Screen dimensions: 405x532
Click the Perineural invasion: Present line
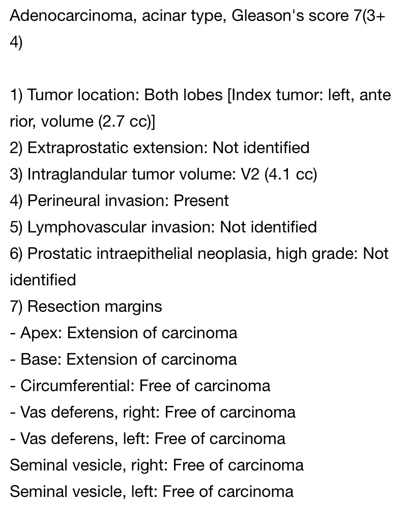click(119, 201)
